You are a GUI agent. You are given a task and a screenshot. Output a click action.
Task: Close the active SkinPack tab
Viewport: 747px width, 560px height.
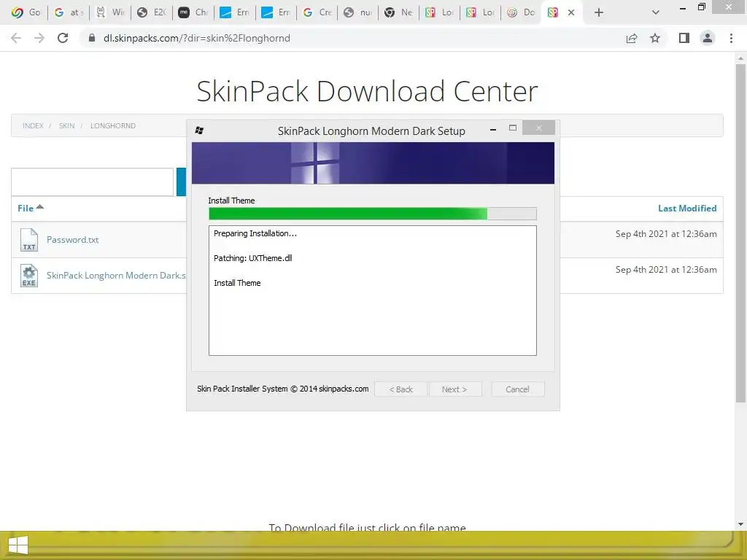click(571, 12)
